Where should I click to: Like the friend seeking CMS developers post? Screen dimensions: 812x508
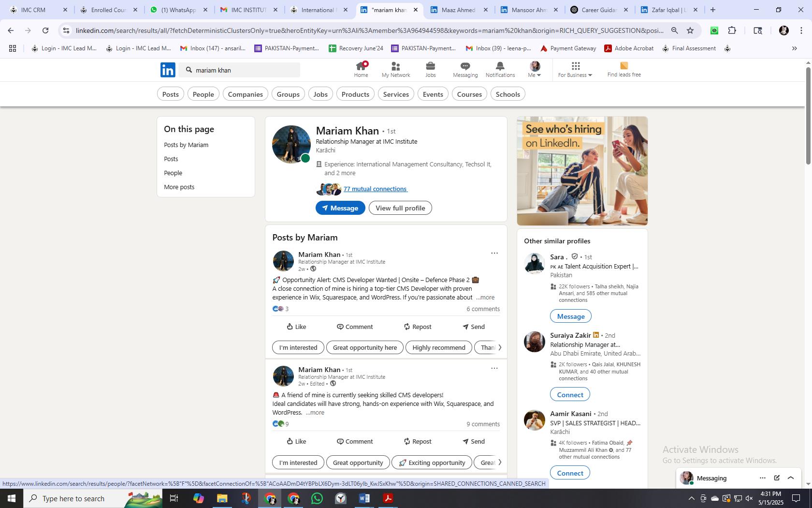(x=296, y=441)
